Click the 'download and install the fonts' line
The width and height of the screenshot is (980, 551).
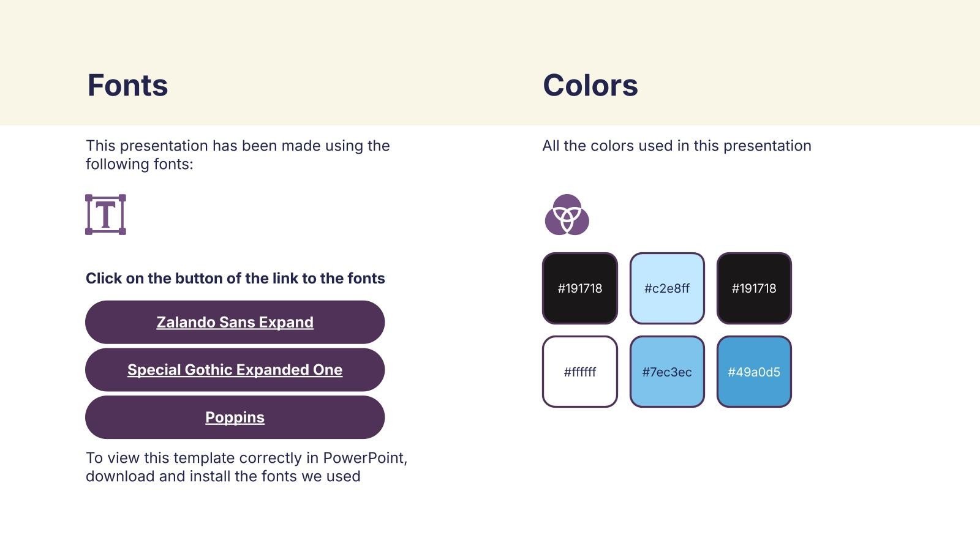coord(223,476)
